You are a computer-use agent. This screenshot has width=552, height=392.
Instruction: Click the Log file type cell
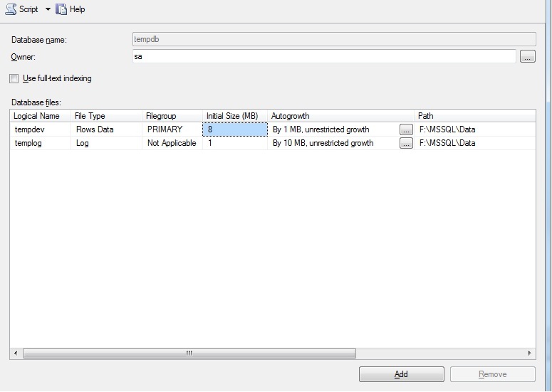click(107, 143)
